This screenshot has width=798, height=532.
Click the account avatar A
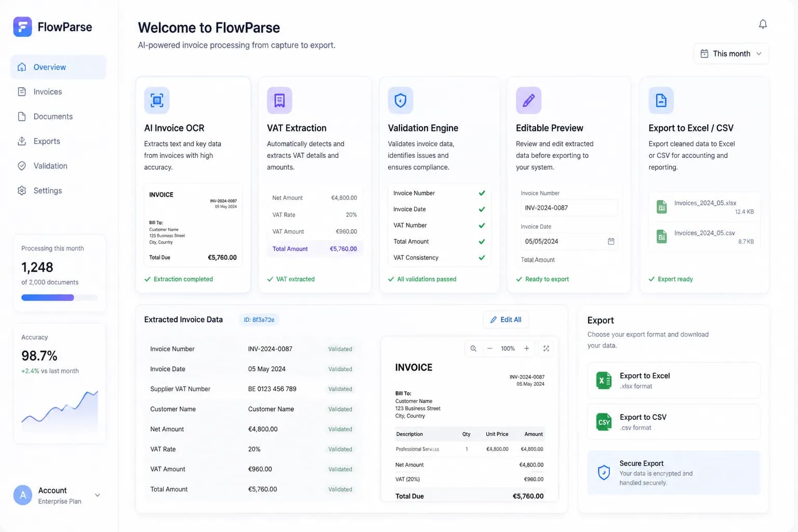pos(23,495)
